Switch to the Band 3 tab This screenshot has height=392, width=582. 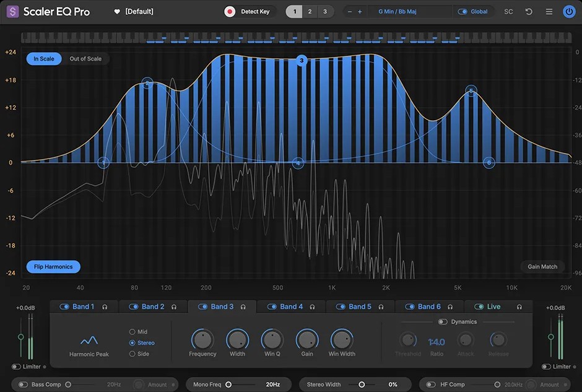[x=222, y=307]
